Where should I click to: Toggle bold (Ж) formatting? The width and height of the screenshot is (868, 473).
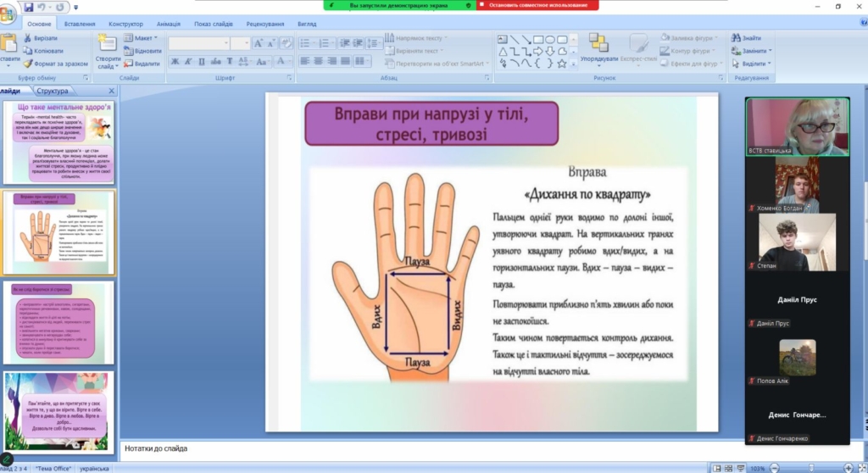(x=175, y=61)
